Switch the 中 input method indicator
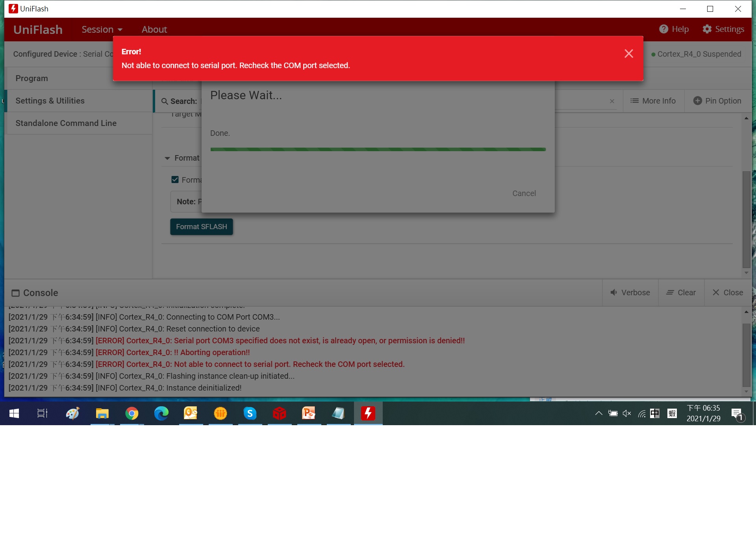756x548 pixels. coord(655,413)
